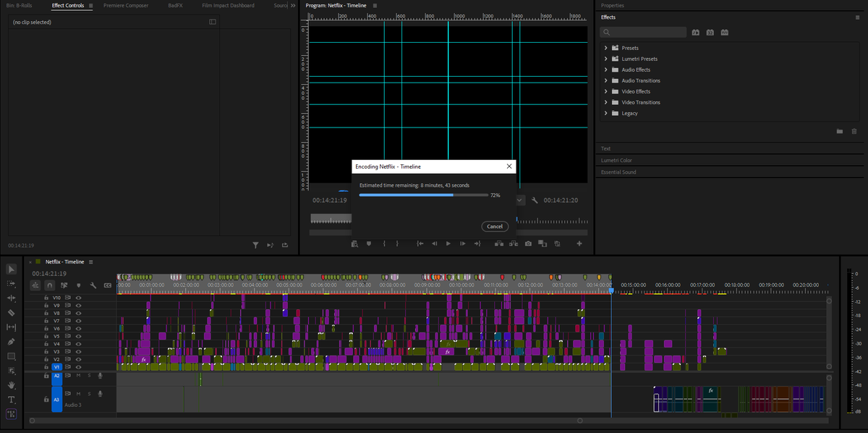
Task: Toggle insert sequences as nests button
Action: click(x=35, y=285)
